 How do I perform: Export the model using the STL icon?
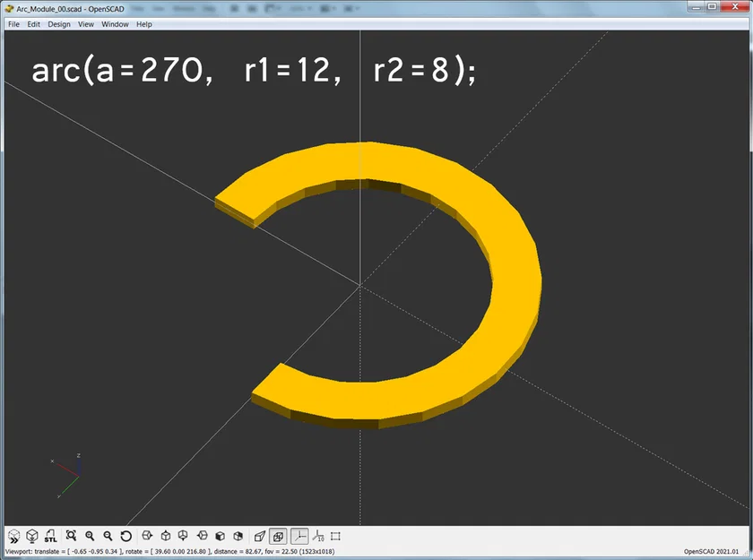(50, 536)
